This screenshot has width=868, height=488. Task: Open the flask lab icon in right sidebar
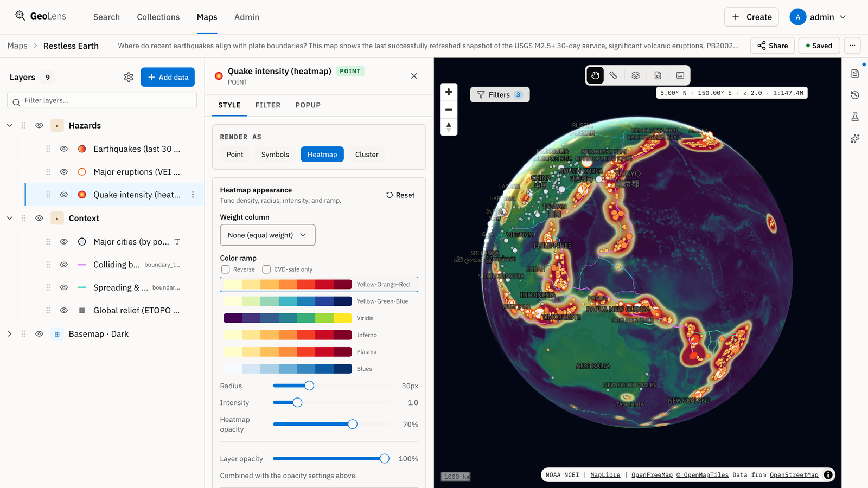pos(855,117)
